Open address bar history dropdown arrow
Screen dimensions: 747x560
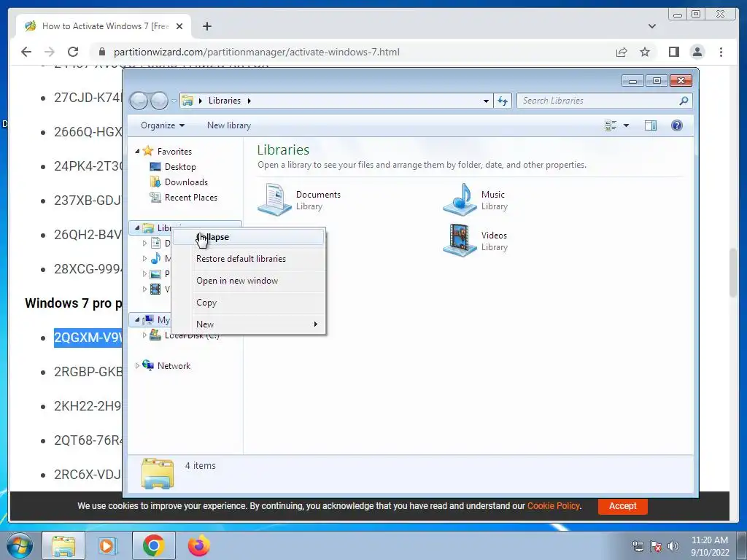click(x=485, y=101)
